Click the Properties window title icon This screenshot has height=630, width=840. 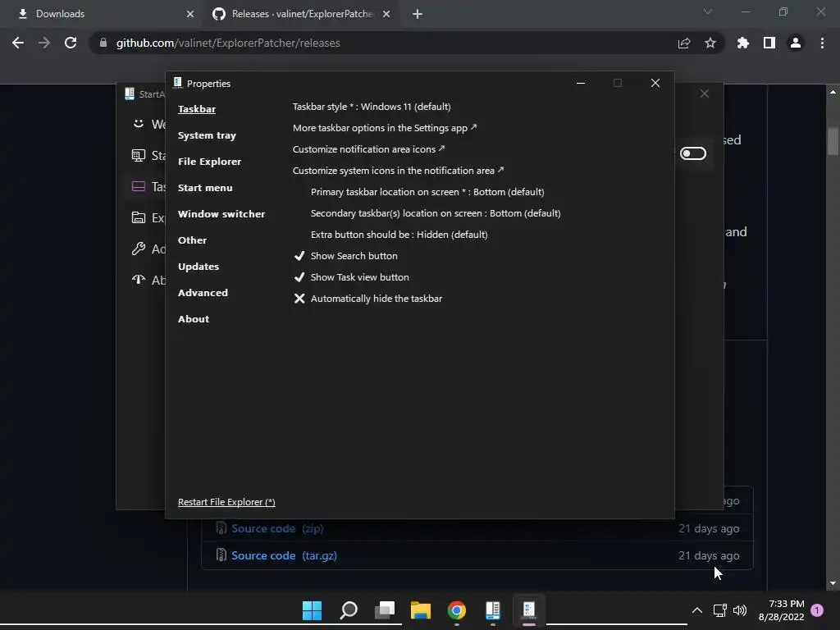[178, 83]
